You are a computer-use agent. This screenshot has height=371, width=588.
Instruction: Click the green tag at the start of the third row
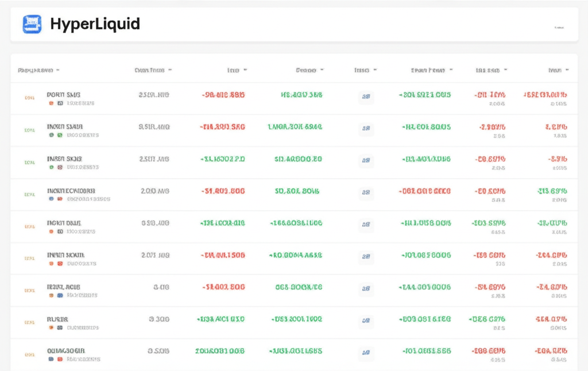(30, 163)
